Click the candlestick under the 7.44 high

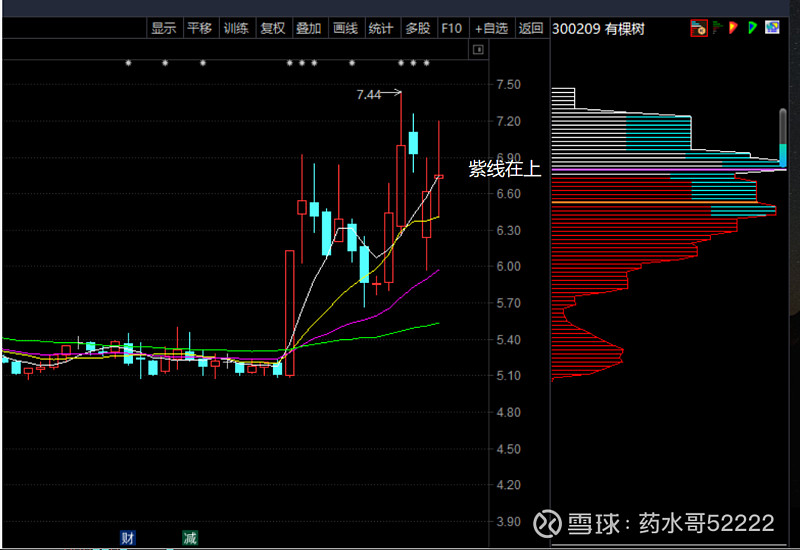click(x=401, y=186)
